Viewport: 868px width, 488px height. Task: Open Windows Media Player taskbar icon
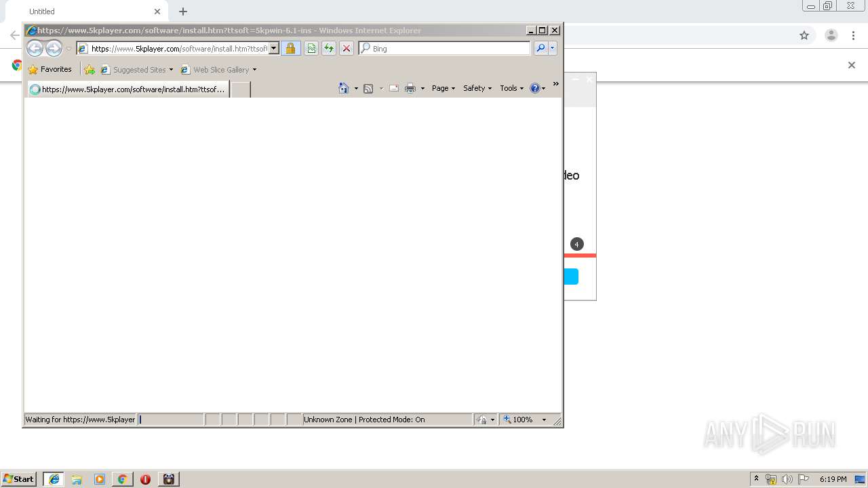pos(100,479)
